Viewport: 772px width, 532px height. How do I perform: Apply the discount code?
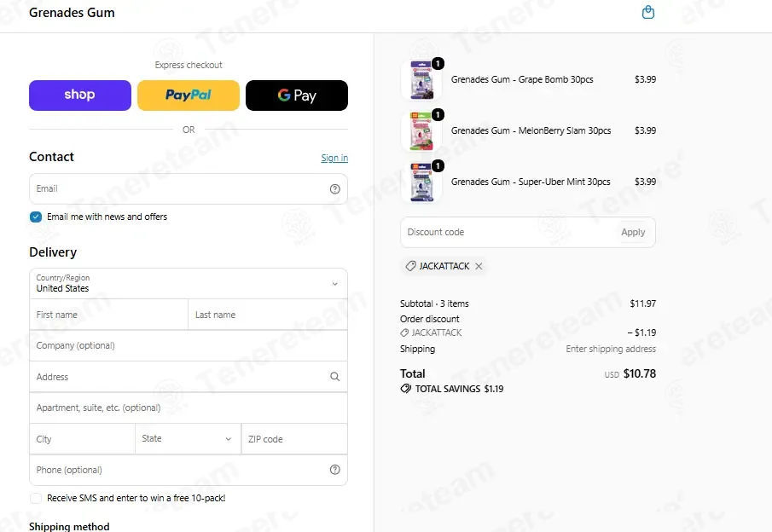633,232
